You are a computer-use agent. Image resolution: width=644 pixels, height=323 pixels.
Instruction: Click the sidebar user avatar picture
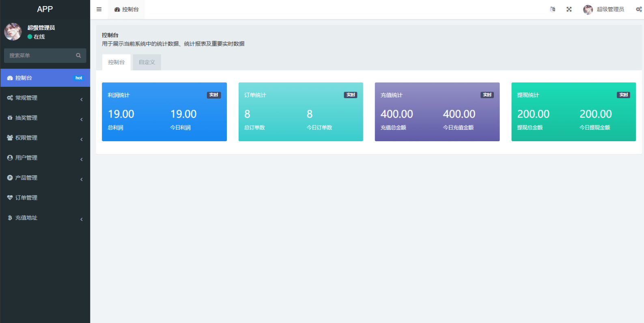pyautogui.click(x=13, y=32)
